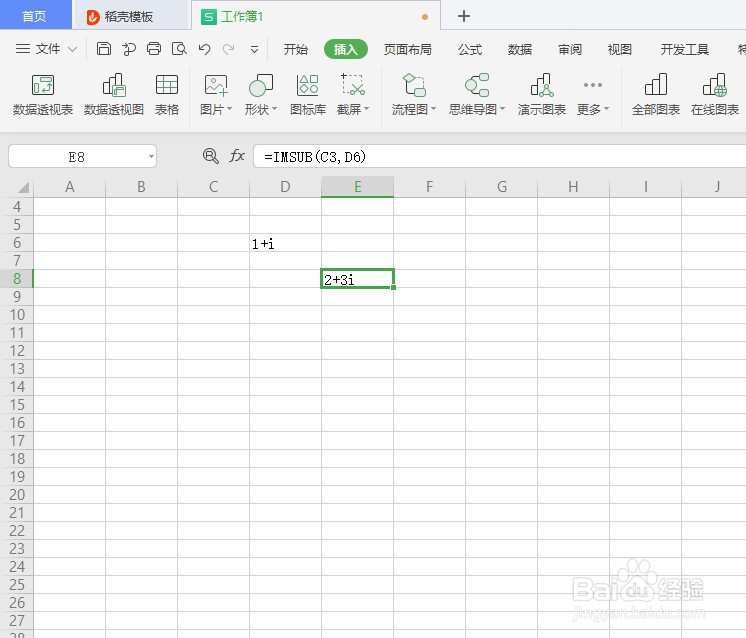This screenshot has height=638, width=746.
Task: Open the Name Box dropdown arrow
Action: tap(151, 157)
